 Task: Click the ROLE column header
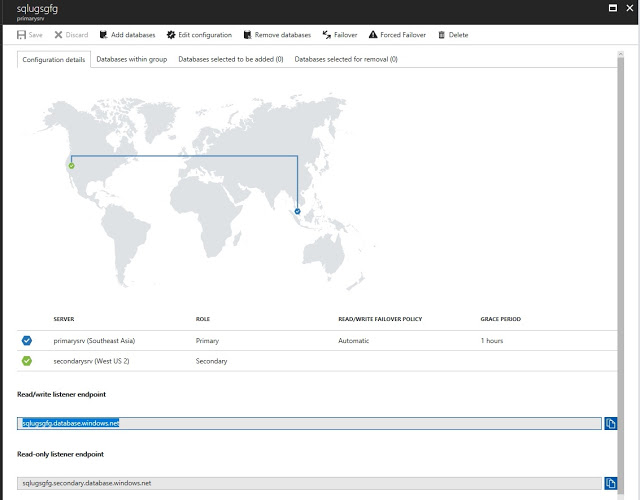pyautogui.click(x=202, y=319)
